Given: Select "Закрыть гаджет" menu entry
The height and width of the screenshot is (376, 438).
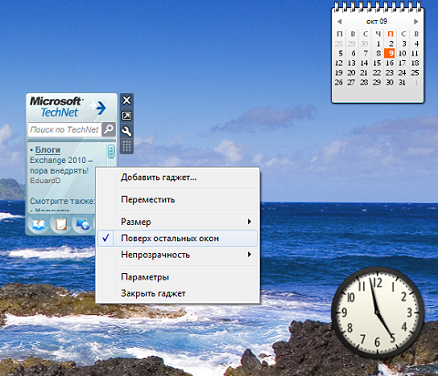Looking at the screenshot, I should click(177, 293).
